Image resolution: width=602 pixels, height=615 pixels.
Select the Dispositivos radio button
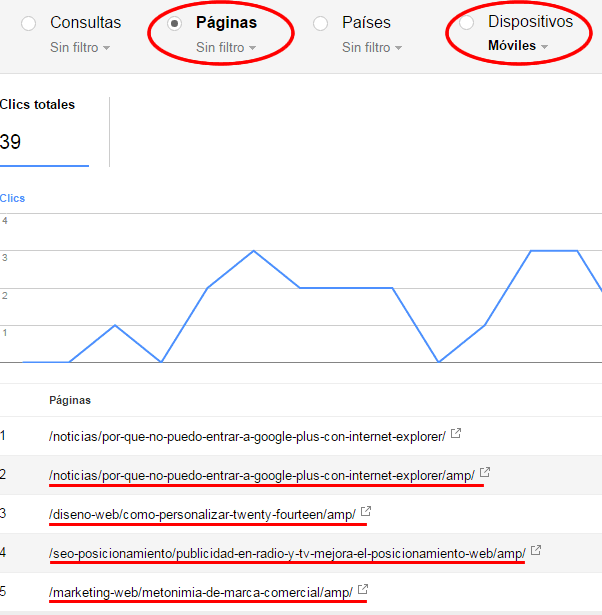point(466,22)
